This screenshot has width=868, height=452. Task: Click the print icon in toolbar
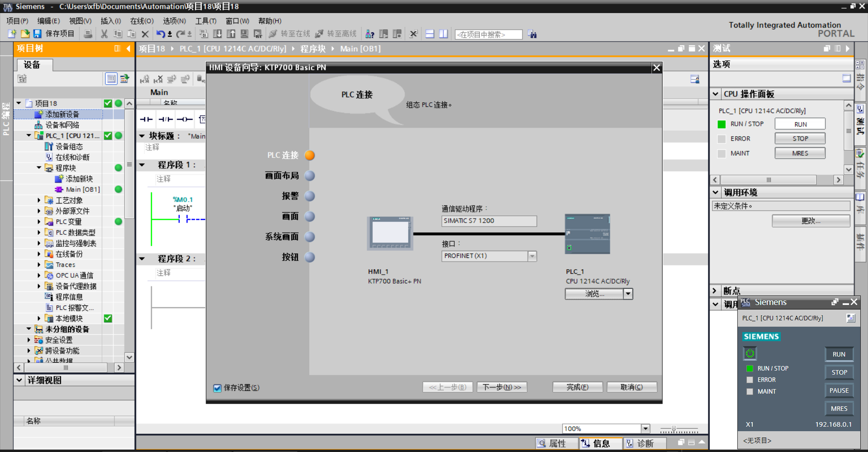point(89,34)
